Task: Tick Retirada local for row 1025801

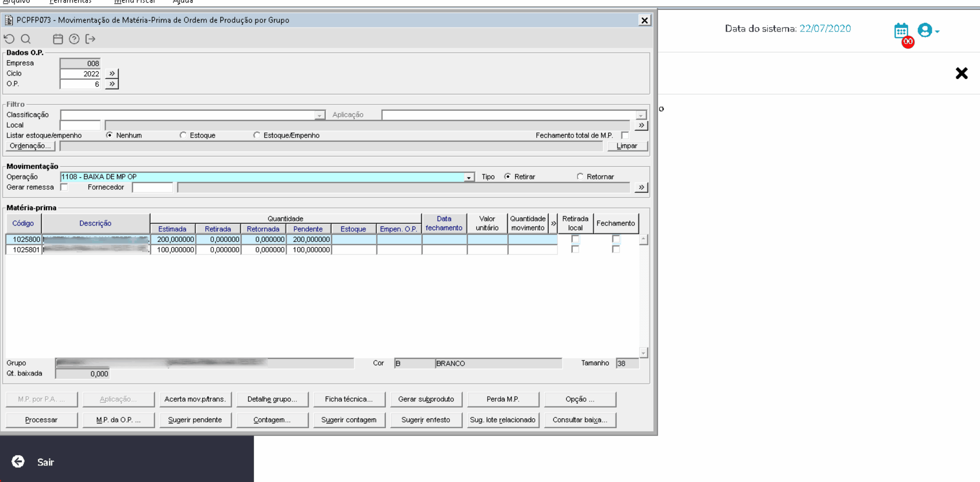Action: [575, 249]
